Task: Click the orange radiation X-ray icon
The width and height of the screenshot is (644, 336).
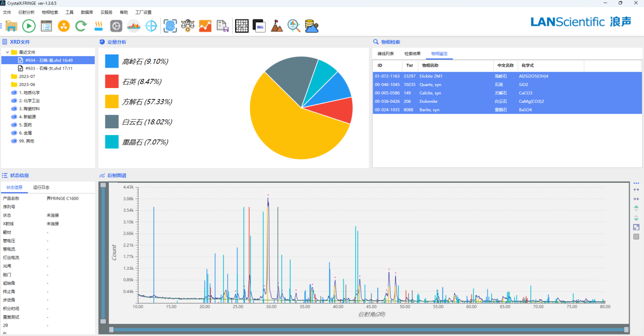Action: pos(64,26)
